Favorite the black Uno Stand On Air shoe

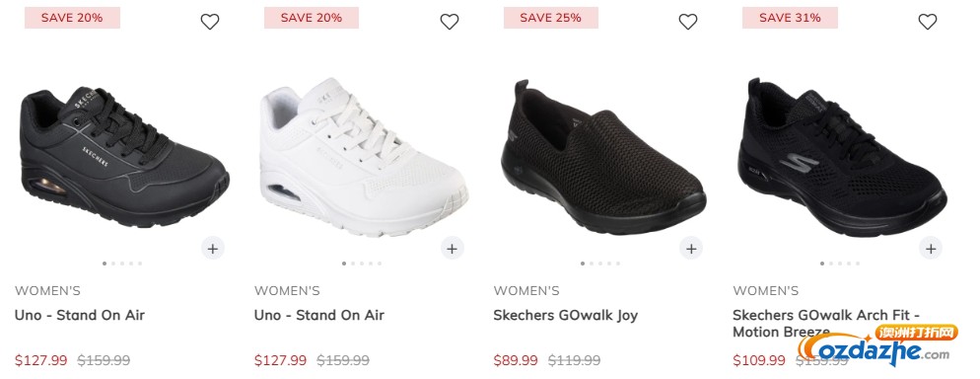pos(210,22)
